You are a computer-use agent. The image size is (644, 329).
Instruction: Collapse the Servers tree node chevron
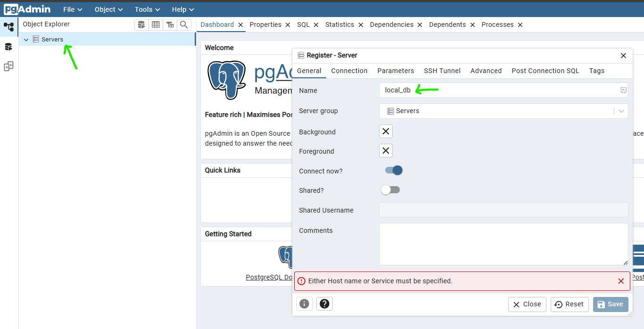point(26,40)
